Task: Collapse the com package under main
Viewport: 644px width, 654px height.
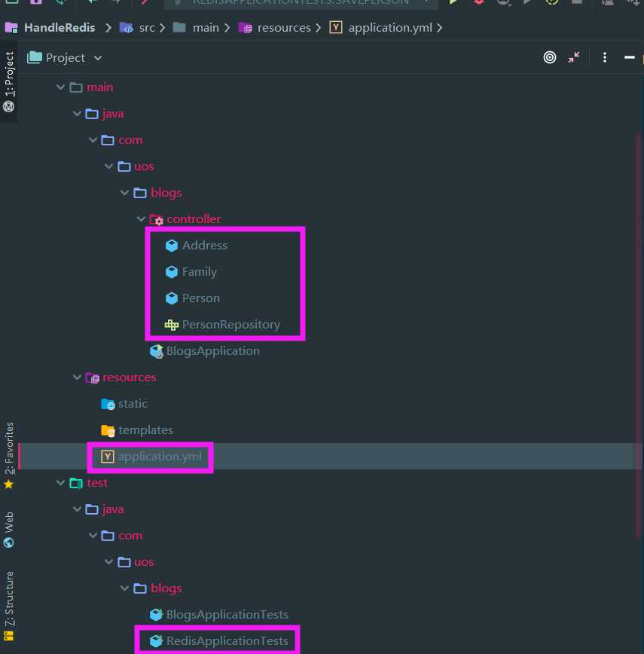Action: [93, 139]
